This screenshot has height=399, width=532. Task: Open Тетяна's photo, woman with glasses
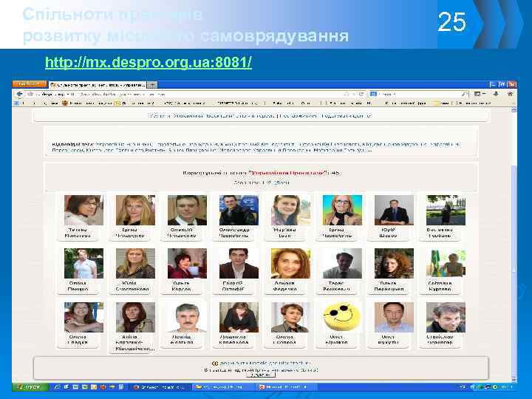(x=83, y=210)
